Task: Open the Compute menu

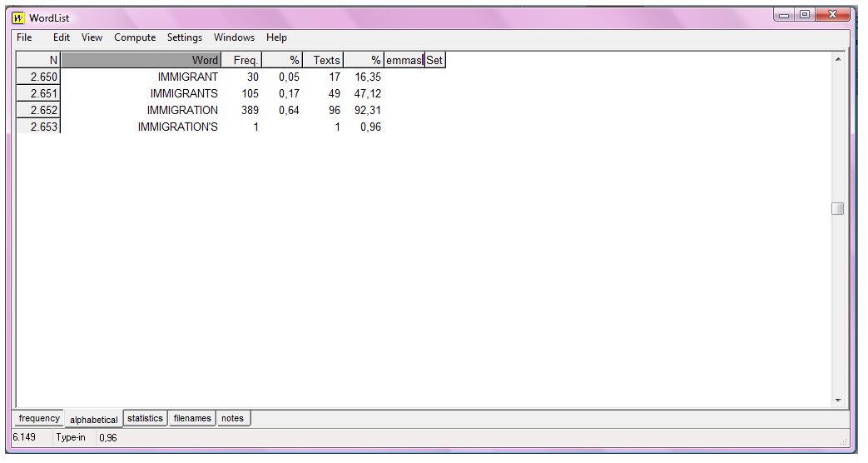Action: [x=135, y=37]
